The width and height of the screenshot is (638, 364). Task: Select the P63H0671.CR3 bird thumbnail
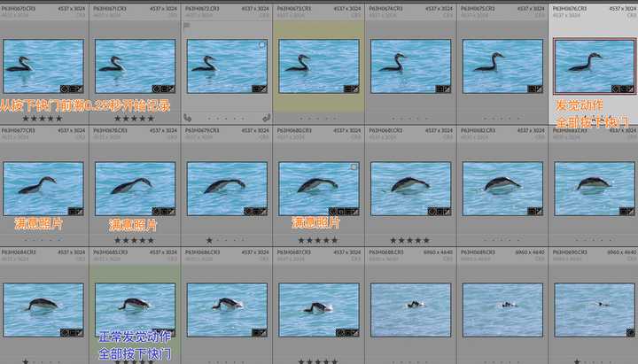pos(135,66)
